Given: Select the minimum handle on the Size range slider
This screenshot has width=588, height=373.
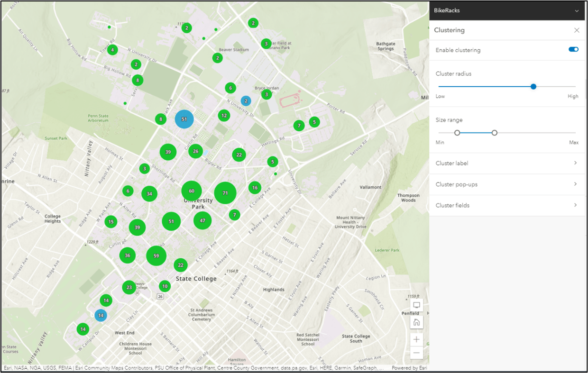Looking at the screenshot, I should [457, 133].
